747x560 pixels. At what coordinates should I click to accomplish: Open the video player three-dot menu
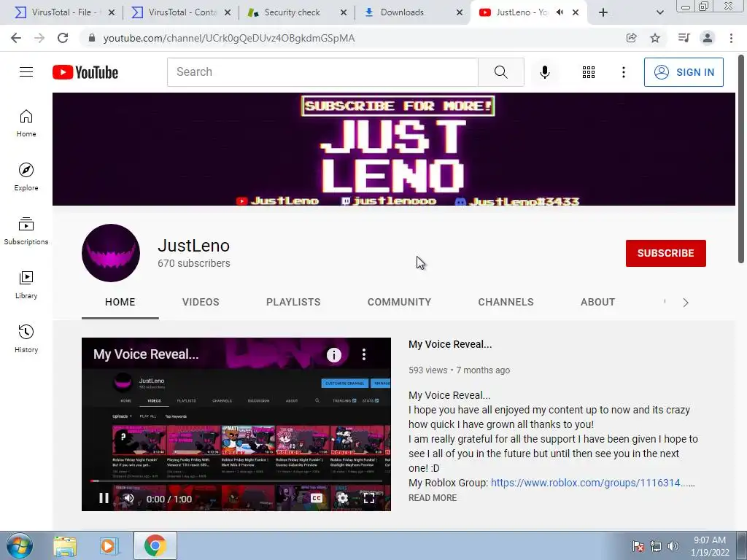pyautogui.click(x=364, y=354)
